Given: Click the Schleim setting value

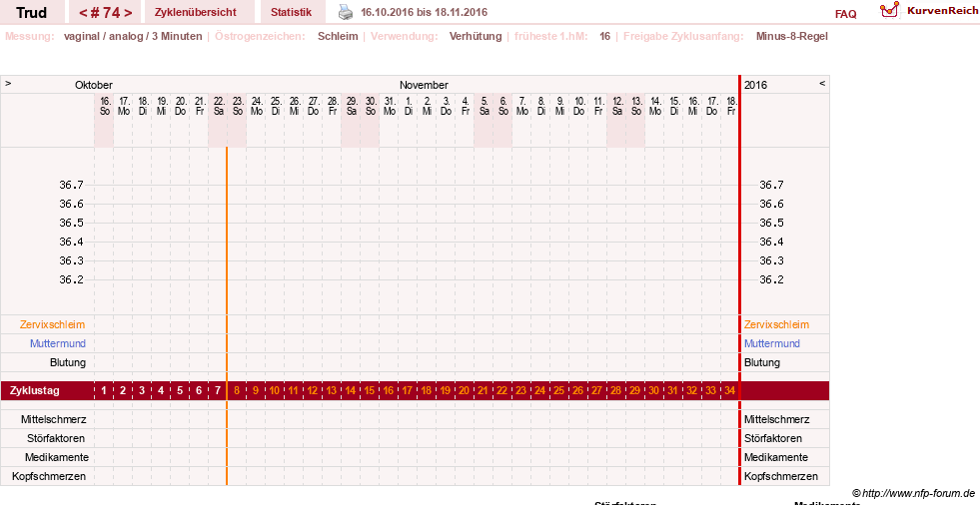Looking at the screenshot, I should [x=338, y=36].
